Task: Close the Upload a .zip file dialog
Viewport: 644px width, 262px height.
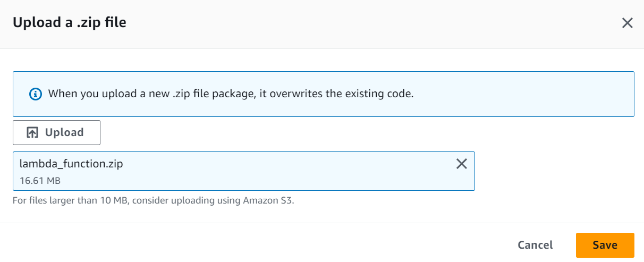Action: point(628,23)
